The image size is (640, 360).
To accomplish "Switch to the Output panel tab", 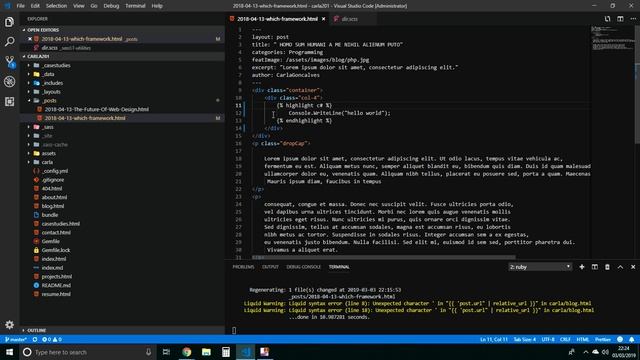I will click(x=270, y=267).
